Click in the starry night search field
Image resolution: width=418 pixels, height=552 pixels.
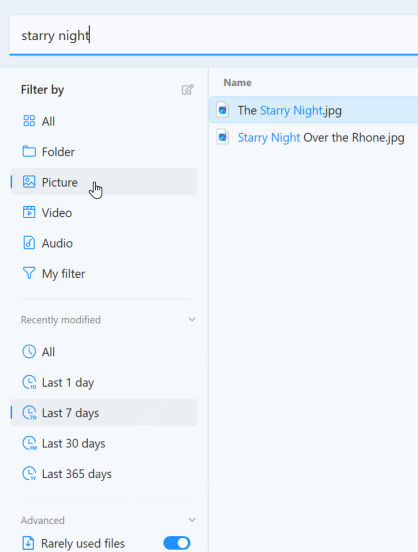pos(214,35)
